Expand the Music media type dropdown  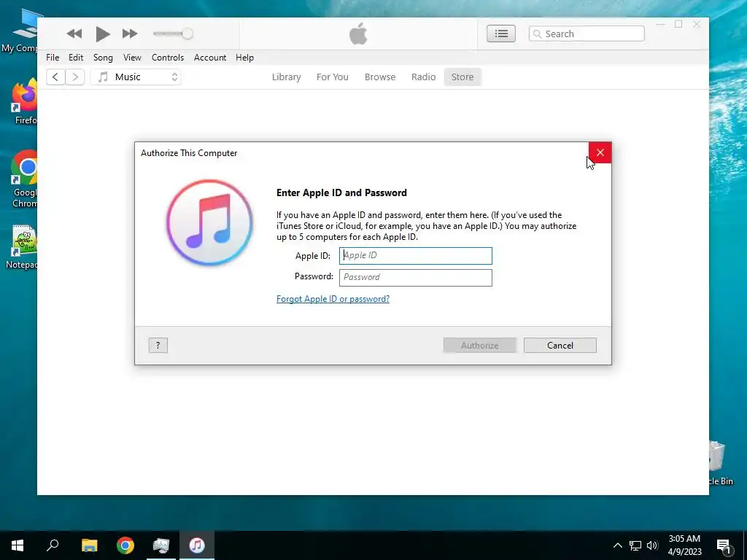[x=136, y=77]
